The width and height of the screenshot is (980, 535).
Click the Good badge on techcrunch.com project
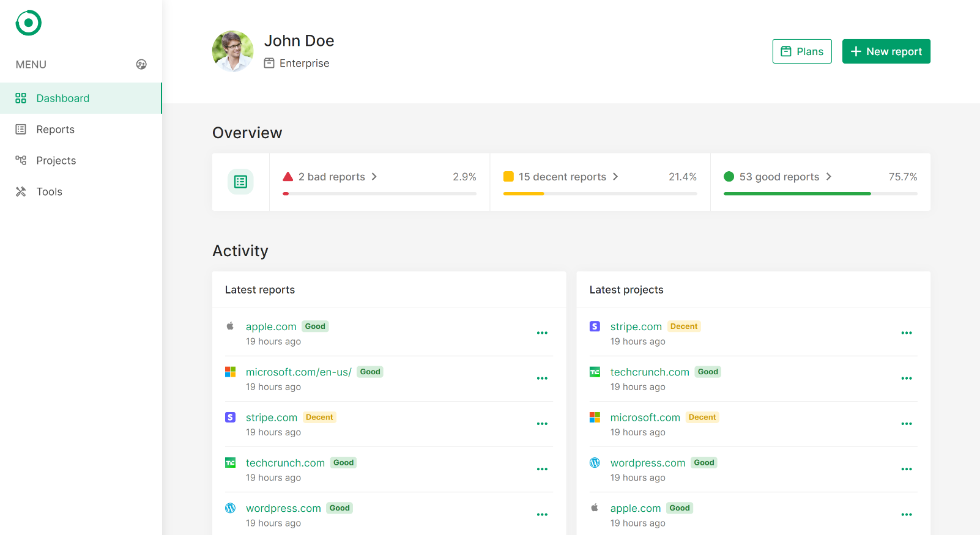pyautogui.click(x=708, y=372)
